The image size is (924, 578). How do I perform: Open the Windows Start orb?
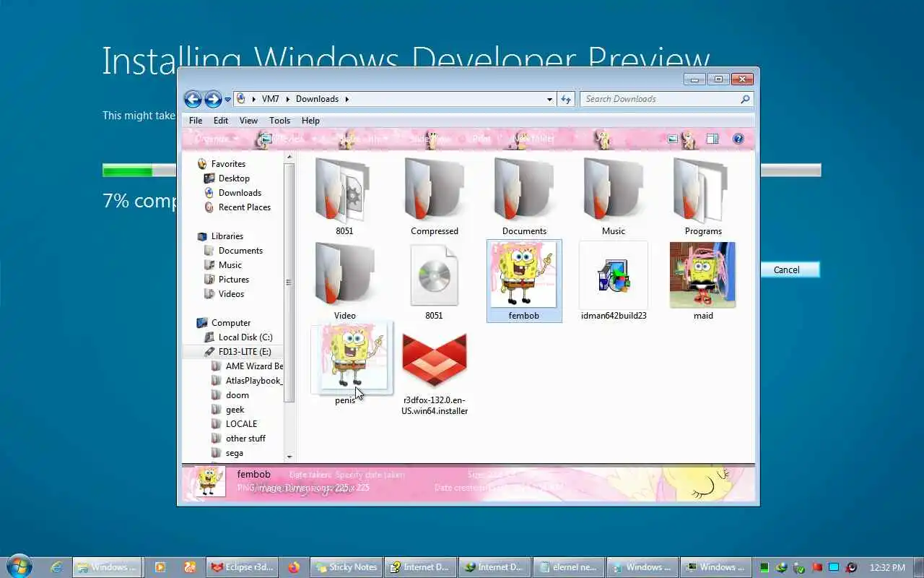click(19, 566)
